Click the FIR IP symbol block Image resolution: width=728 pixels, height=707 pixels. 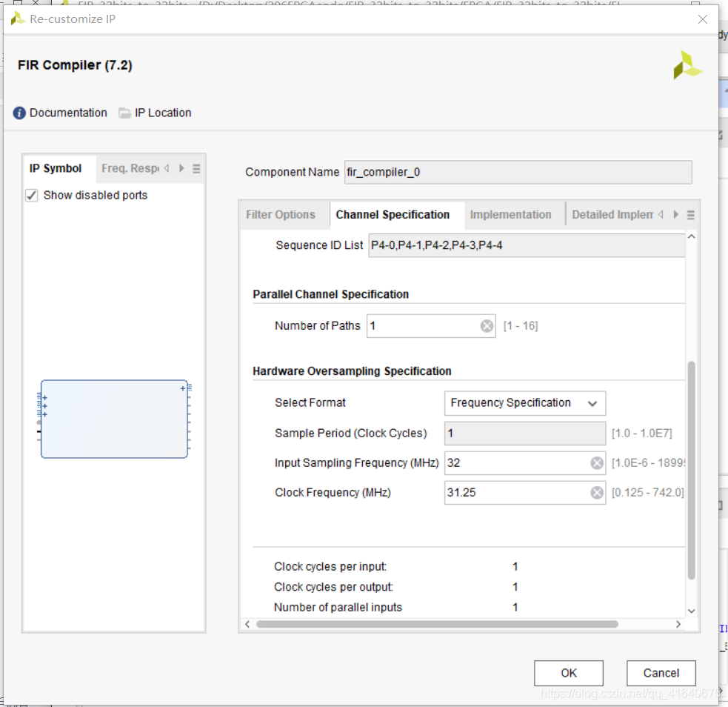pos(114,419)
